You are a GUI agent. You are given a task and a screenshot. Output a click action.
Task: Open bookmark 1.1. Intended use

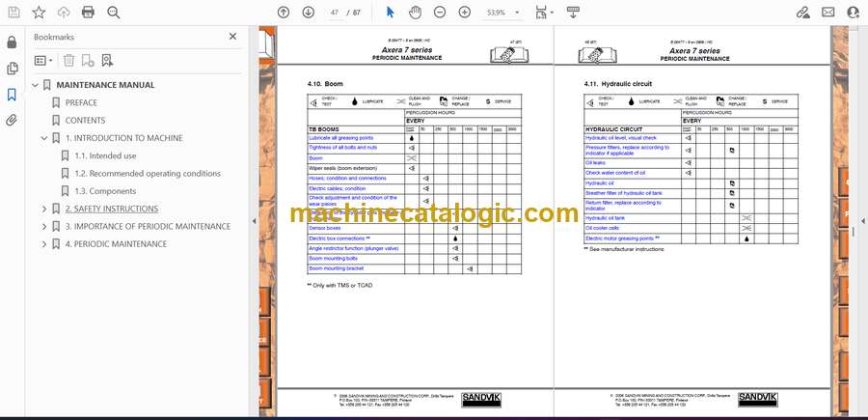point(105,155)
